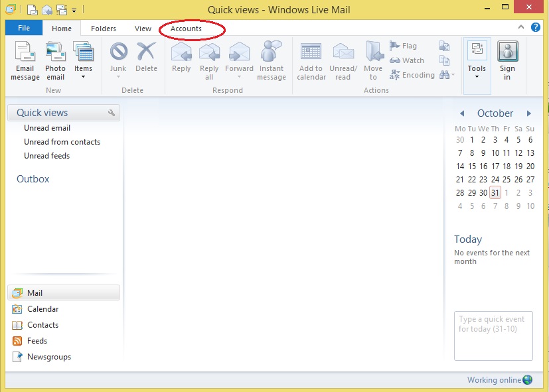Open the Quick Access Toolbar customize arrow
This screenshot has width=549, height=392.
click(74, 11)
